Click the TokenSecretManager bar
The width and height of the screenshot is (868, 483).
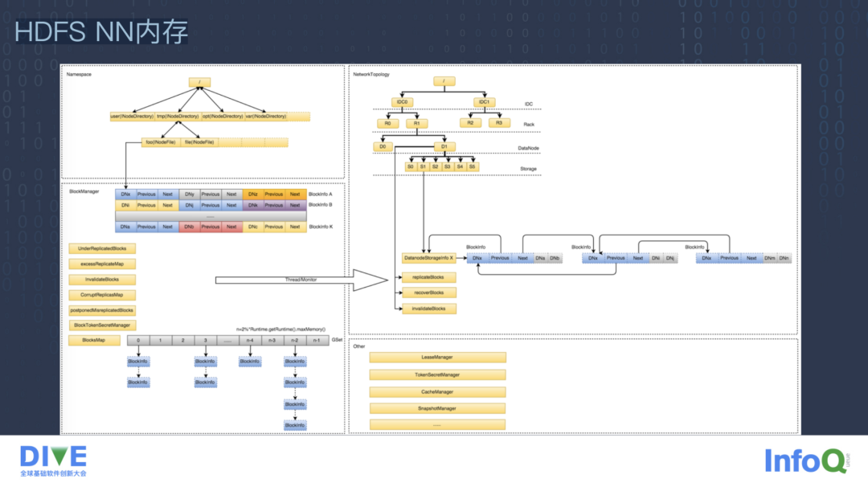point(437,375)
